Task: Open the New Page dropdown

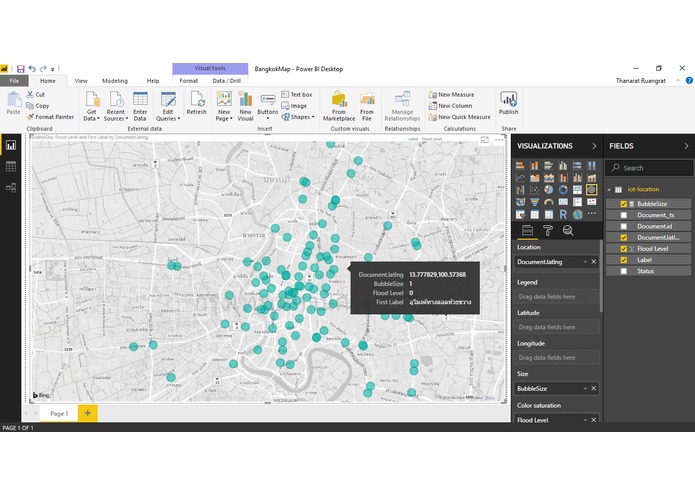Action: pos(224,106)
